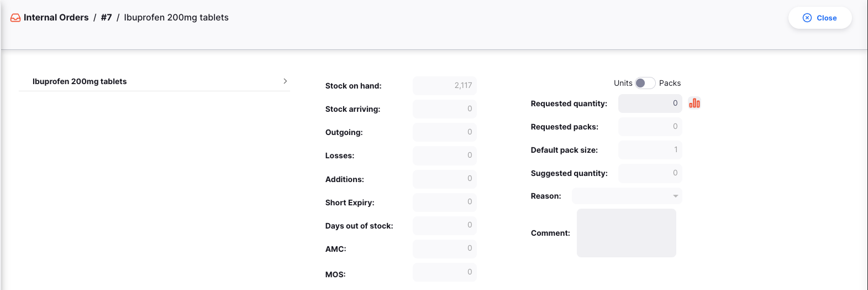Click the circled X icon in Close
Viewport: 868px width, 290px height.
click(807, 18)
